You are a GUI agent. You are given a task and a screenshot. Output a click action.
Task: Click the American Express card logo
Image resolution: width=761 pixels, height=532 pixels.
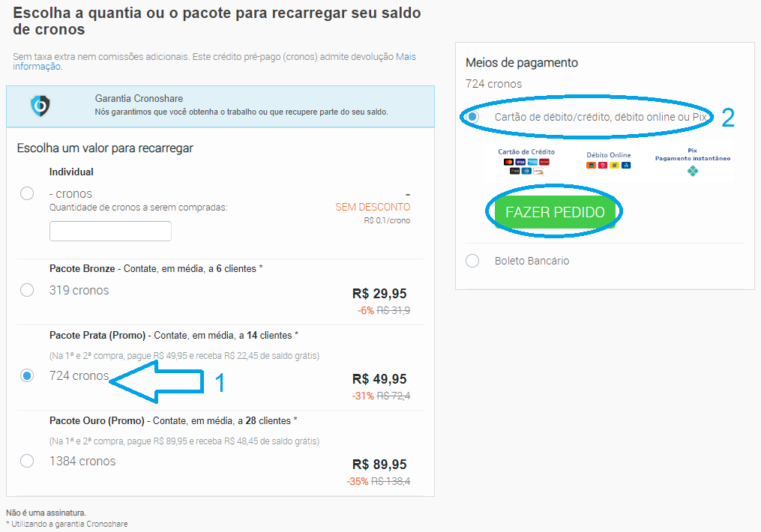[x=532, y=162]
